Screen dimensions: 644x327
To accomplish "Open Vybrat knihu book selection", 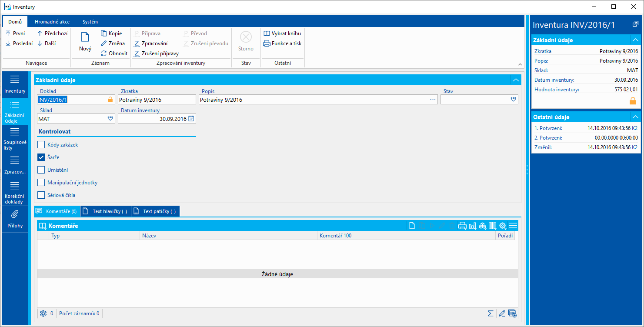I will [282, 33].
